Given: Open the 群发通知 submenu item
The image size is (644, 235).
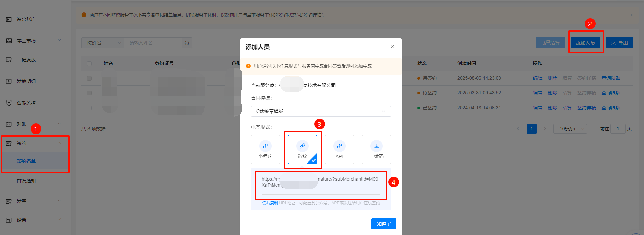Looking at the screenshot, I should (26, 181).
